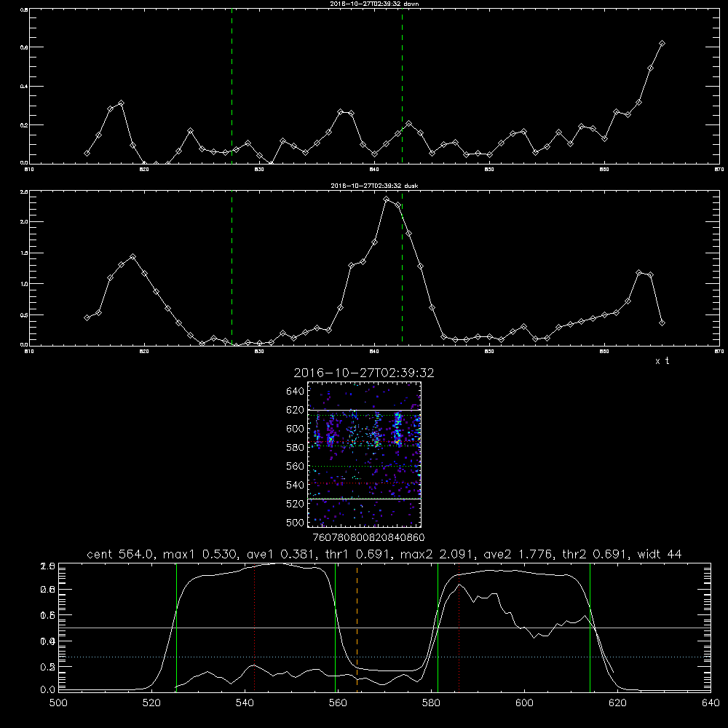Select the left green dashed line in dawn plot
This screenshot has width=728, height=728.
232,86
